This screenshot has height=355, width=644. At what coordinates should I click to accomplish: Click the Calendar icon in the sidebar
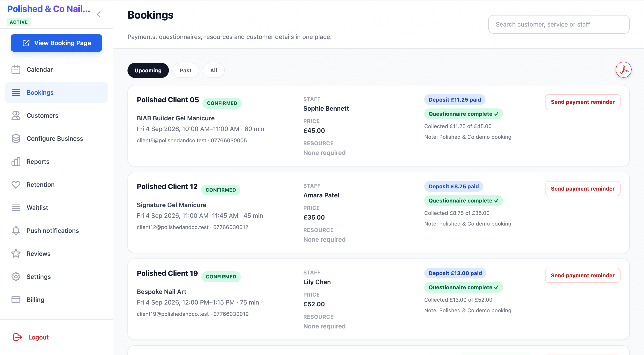click(16, 69)
